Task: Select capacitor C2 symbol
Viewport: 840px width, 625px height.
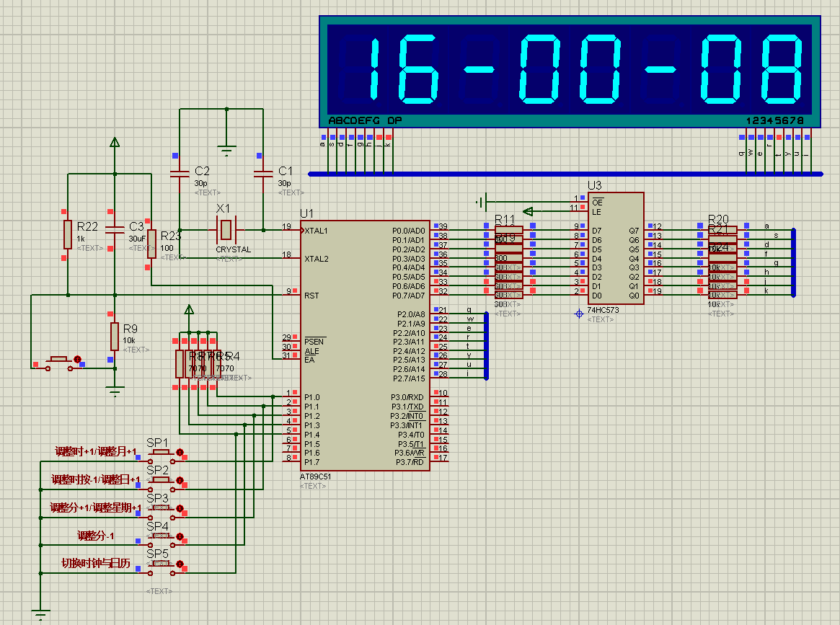Action: (x=180, y=173)
